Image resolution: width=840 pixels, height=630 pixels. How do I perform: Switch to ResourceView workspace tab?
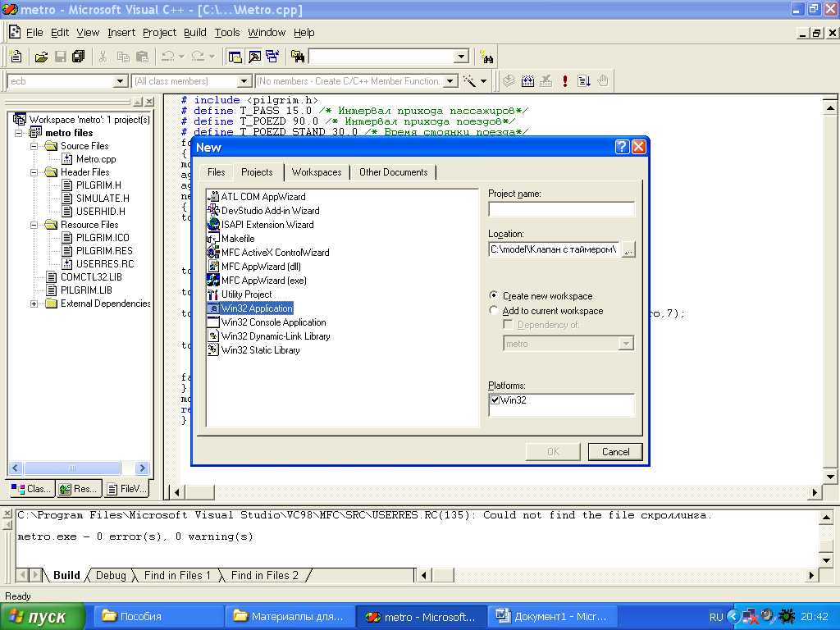78,489
